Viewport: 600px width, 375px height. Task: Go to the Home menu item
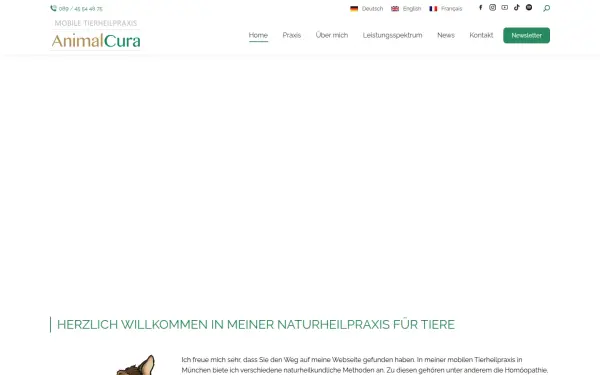click(x=258, y=35)
